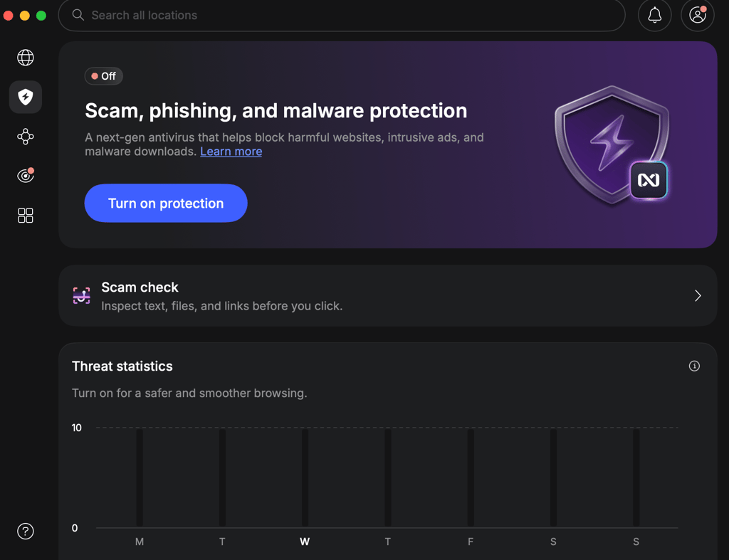Click Scam, phishing, and malware protection heading
Image resolution: width=729 pixels, height=560 pixels.
click(276, 110)
